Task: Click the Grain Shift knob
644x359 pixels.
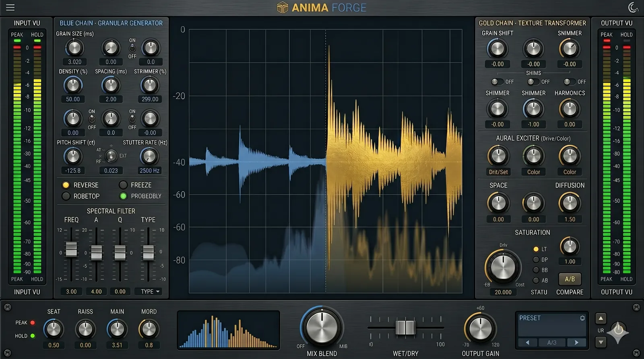Action: coord(497,49)
